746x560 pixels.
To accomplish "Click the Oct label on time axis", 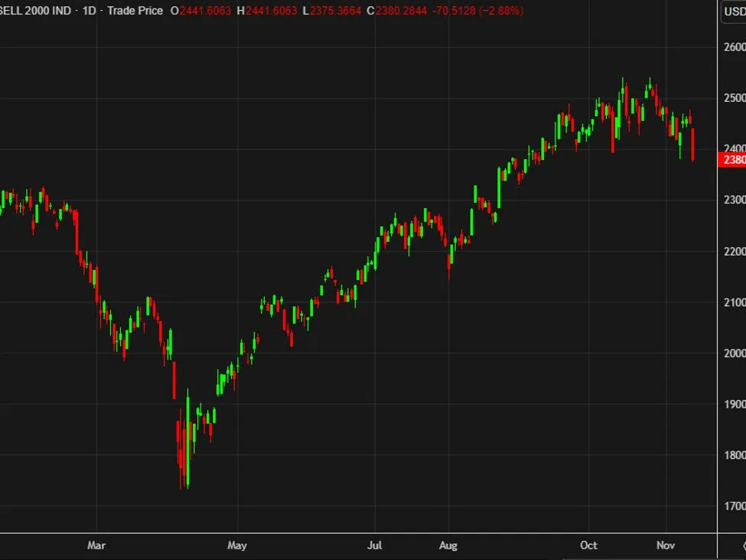I will [588, 545].
